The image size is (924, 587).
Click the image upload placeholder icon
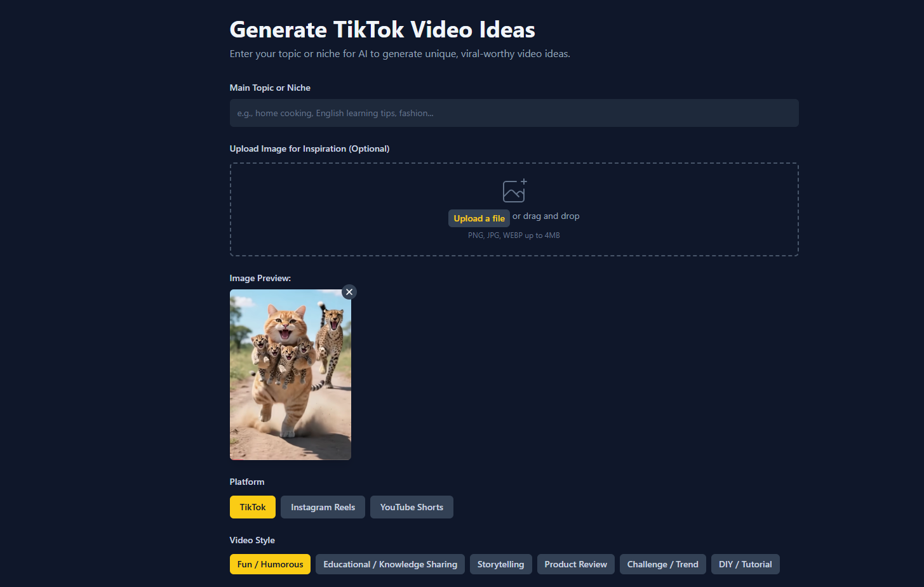514,190
